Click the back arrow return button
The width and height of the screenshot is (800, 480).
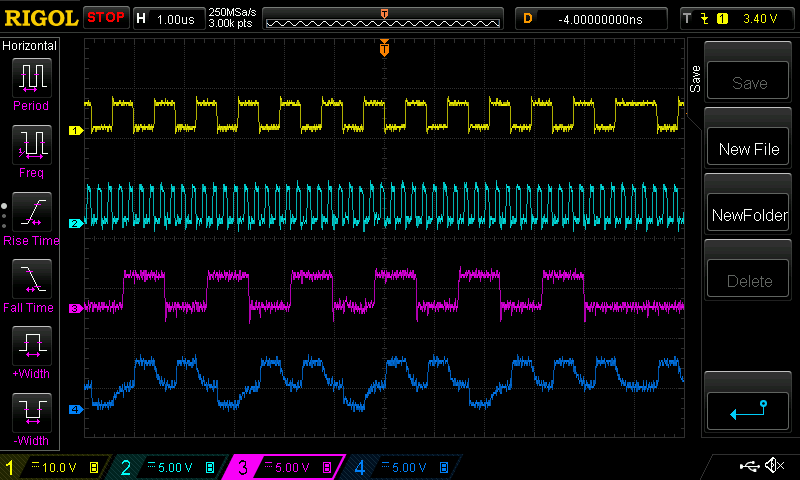[748, 411]
